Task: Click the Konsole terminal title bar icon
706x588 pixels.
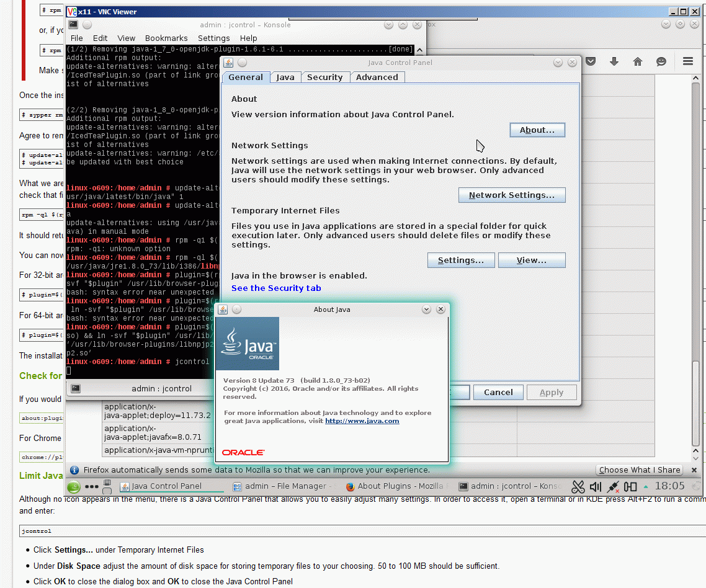Action: tap(73, 24)
